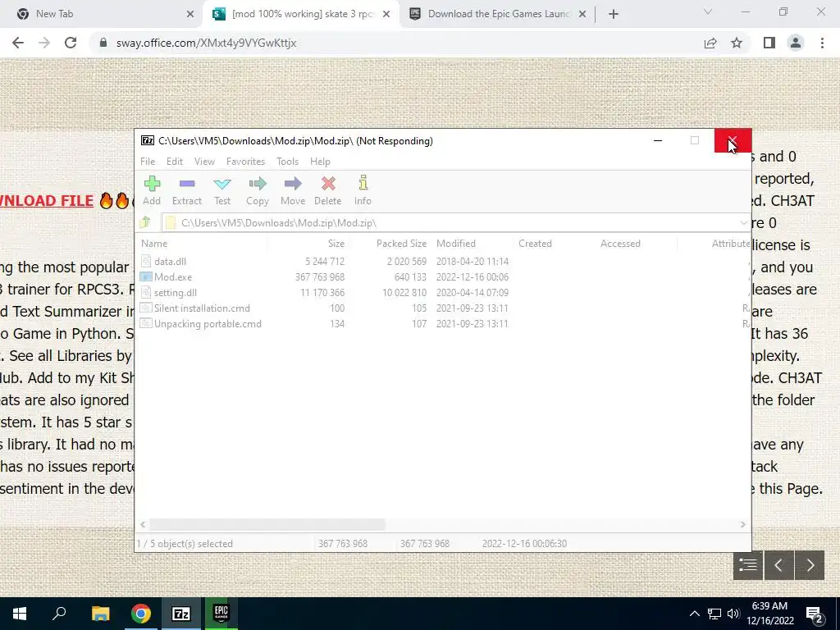
Task: Click the DOWNLOAD FILE link on Sway page
Action: [47, 201]
